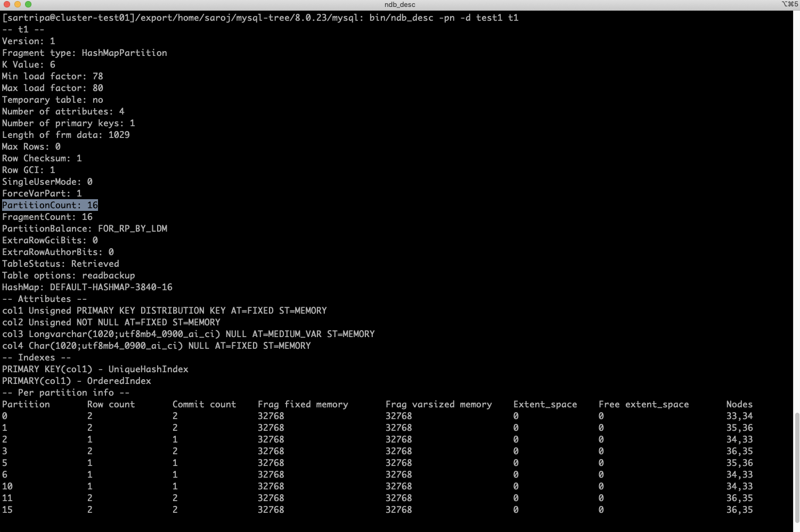
Task: Click partition number 15 in table
Action: 7,510
